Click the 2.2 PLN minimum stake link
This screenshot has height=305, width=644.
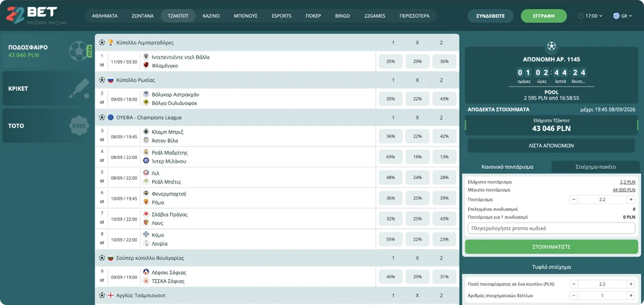point(628,182)
